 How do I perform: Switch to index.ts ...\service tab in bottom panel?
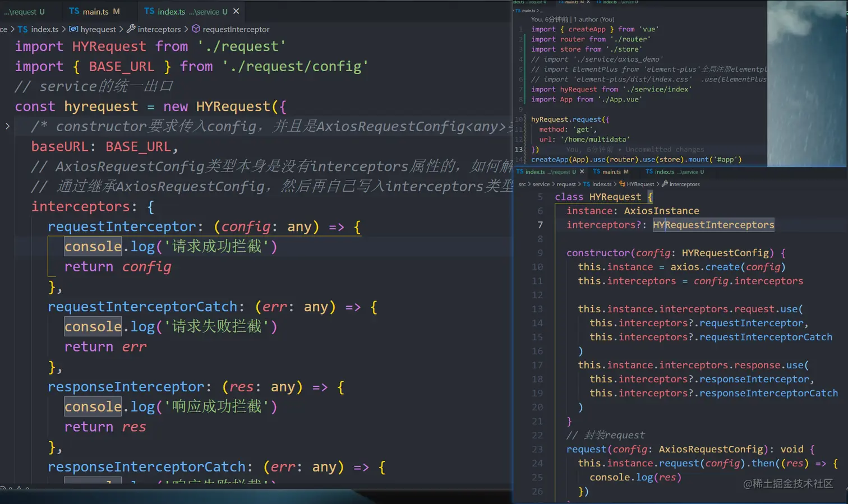667,172
